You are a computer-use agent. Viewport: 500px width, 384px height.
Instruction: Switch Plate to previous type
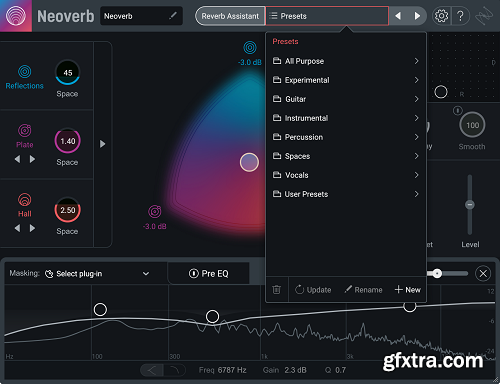17,159
